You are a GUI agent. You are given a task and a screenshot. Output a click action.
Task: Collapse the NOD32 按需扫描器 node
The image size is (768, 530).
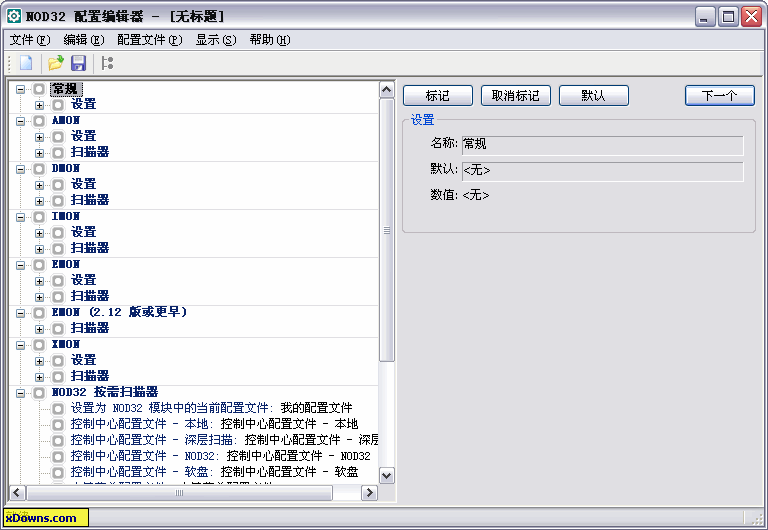pyautogui.click(x=20, y=393)
